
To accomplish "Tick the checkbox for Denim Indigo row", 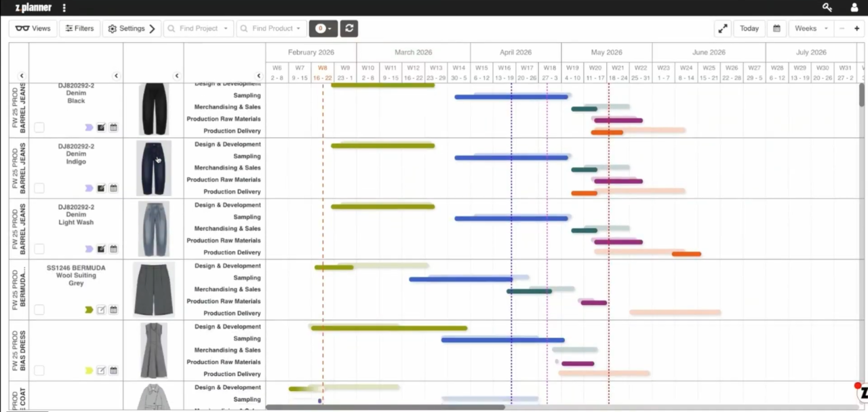I will point(39,188).
